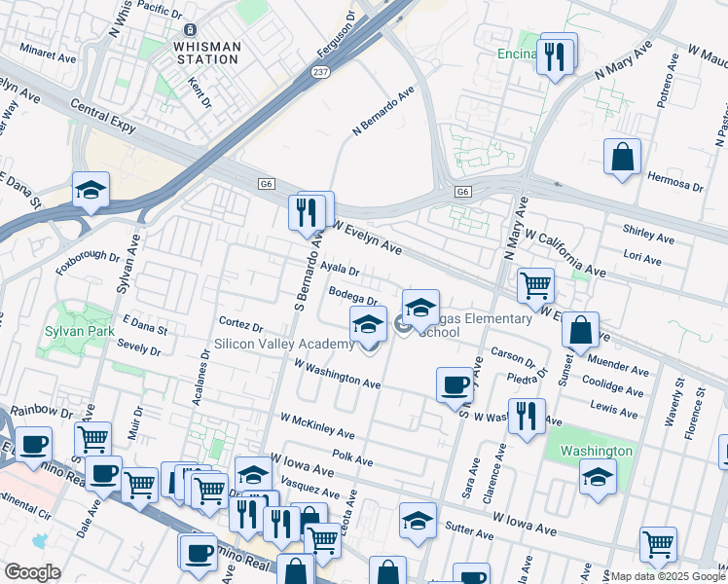Image resolution: width=728 pixels, height=584 pixels.
Task: Select the Carson Dr label
Action: [513, 357]
